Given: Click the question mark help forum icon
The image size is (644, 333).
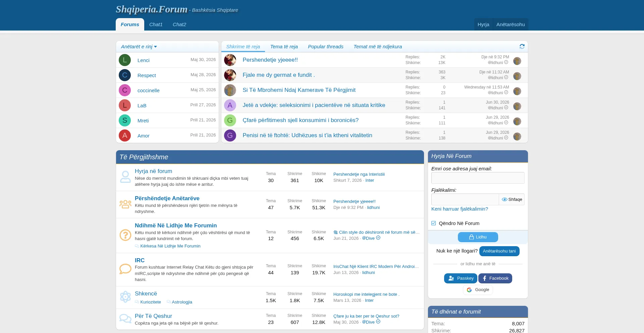Looking at the screenshot, I should [x=125, y=235].
